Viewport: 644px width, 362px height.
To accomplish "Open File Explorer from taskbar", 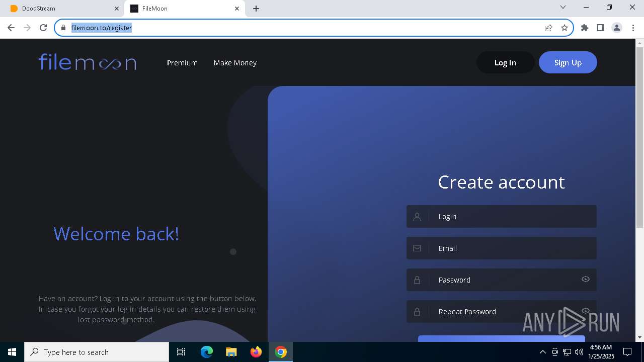I will tap(231, 352).
